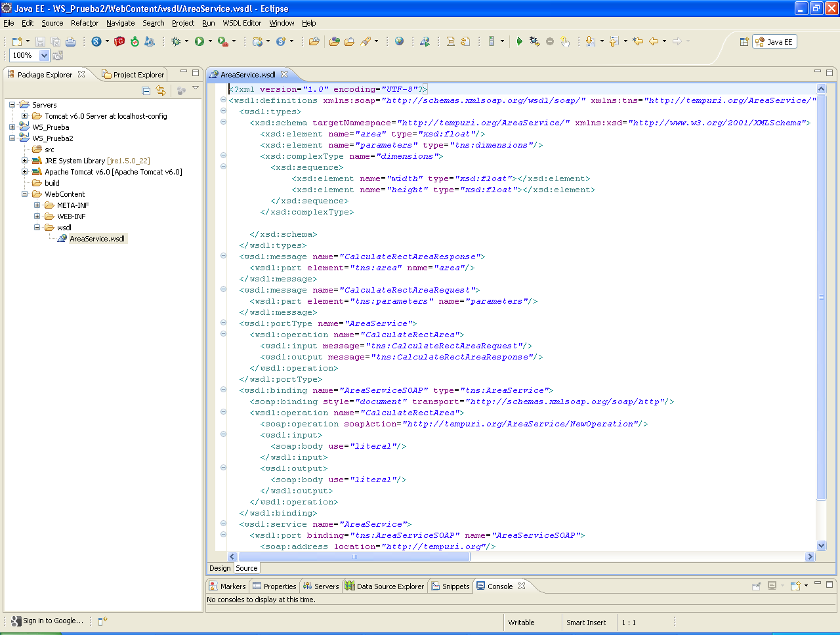The image size is (840, 635).
Task: Click the Last Edit Location toolbar icon
Action: click(x=637, y=41)
